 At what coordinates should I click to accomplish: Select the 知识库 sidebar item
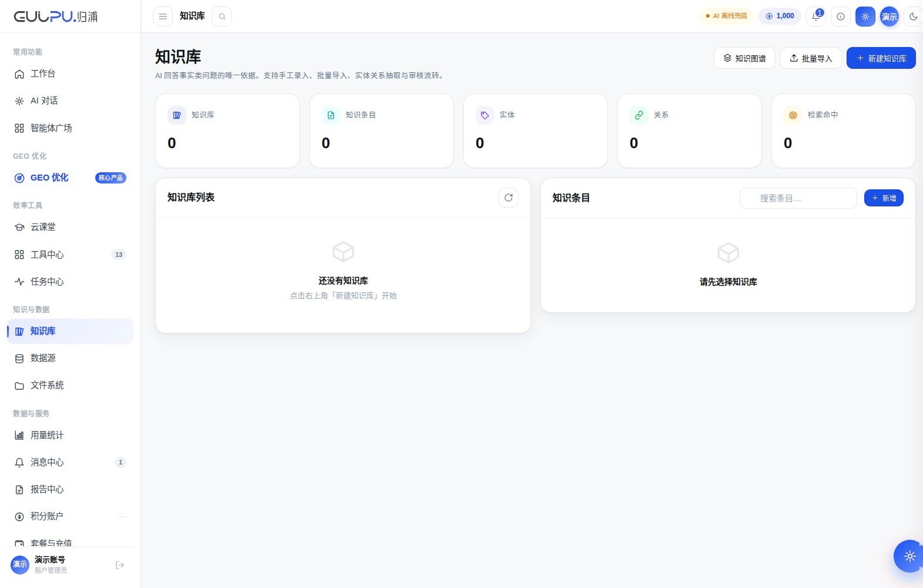pos(71,331)
